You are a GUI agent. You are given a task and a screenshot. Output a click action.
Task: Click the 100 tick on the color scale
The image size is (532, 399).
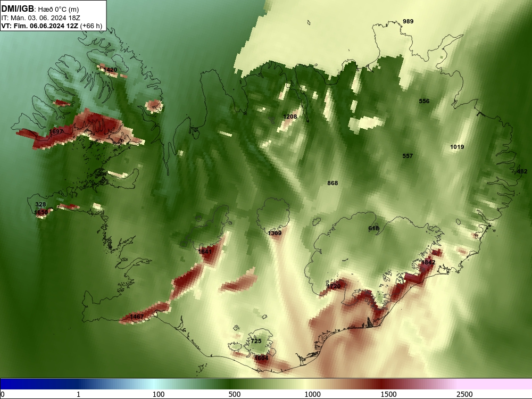pyautogui.click(x=159, y=394)
